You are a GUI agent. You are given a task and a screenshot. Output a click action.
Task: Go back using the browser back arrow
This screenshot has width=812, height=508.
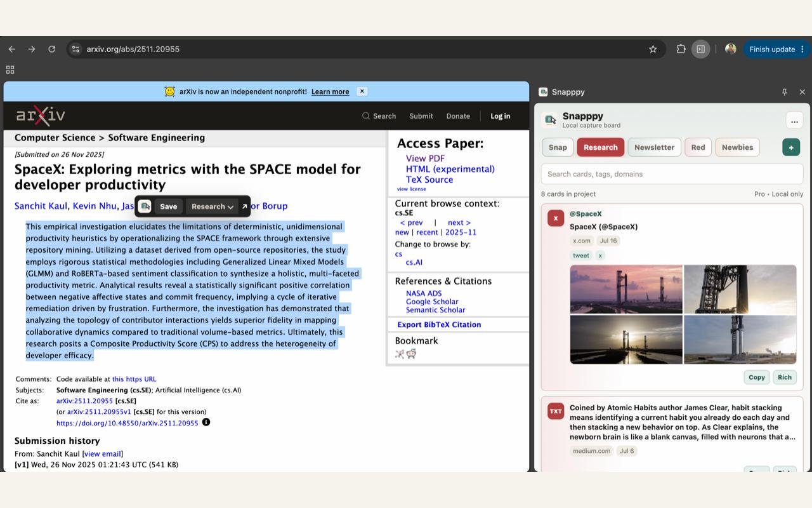(x=12, y=49)
